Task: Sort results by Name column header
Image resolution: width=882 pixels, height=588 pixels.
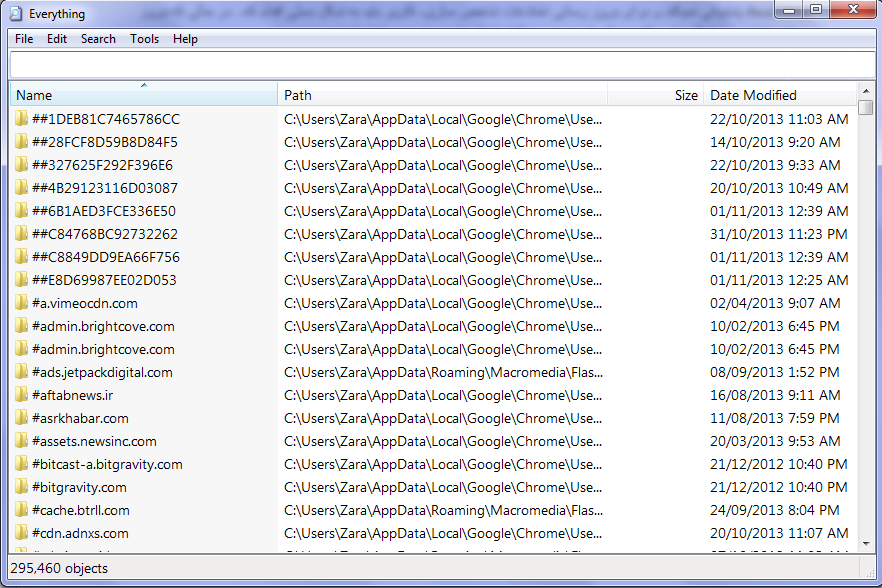Action: (x=143, y=95)
